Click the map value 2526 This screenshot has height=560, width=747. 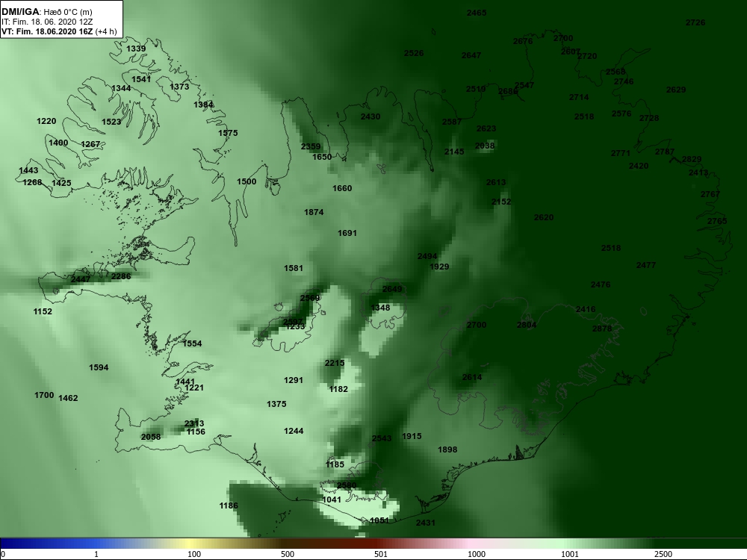tap(414, 53)
